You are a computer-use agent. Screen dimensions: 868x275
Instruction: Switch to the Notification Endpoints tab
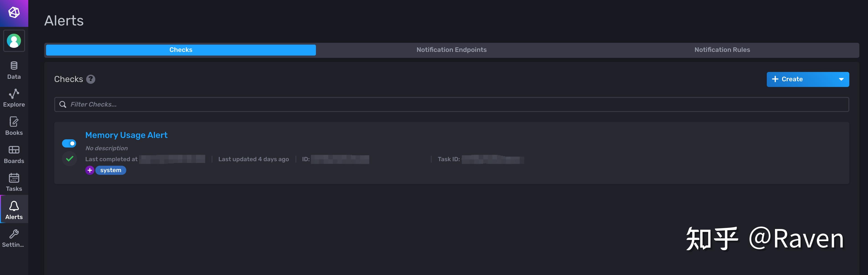[452, 49]
